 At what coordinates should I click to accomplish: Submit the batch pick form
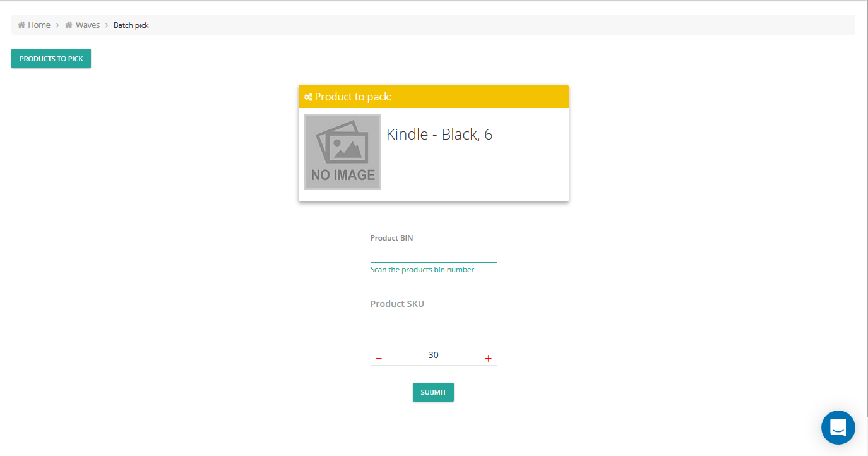433,392
